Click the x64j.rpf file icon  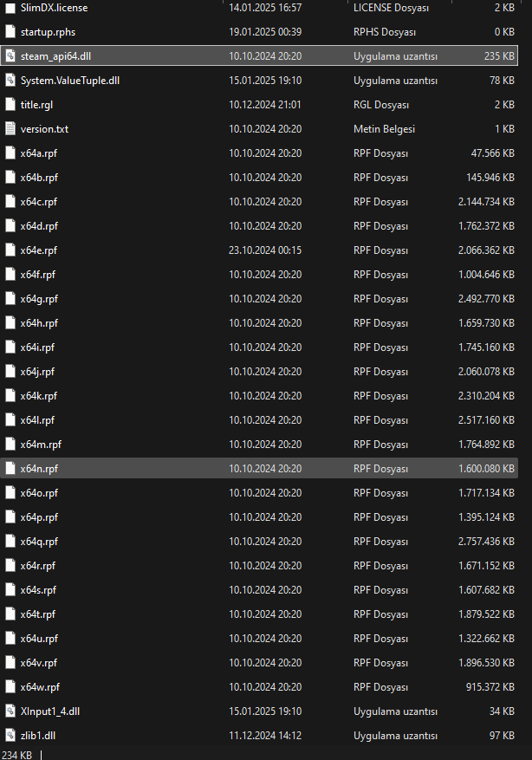(x=10, y=371)
